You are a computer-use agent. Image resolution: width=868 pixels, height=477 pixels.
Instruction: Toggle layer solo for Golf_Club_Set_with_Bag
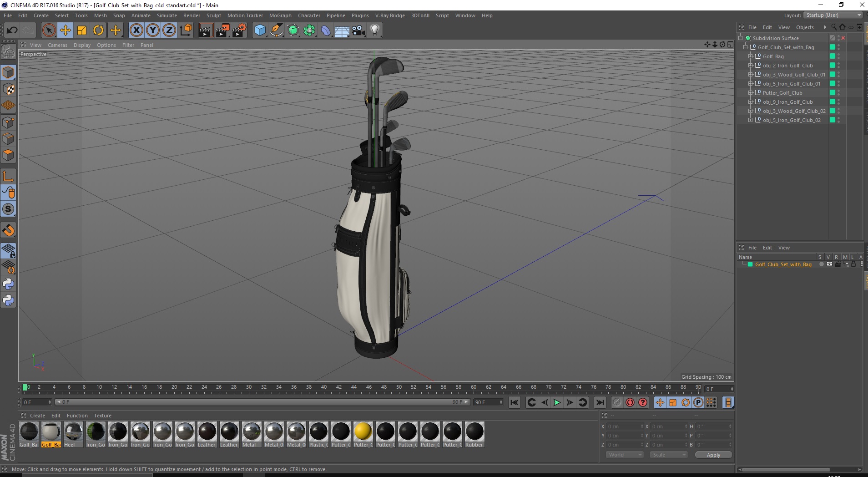pos(821,264)
